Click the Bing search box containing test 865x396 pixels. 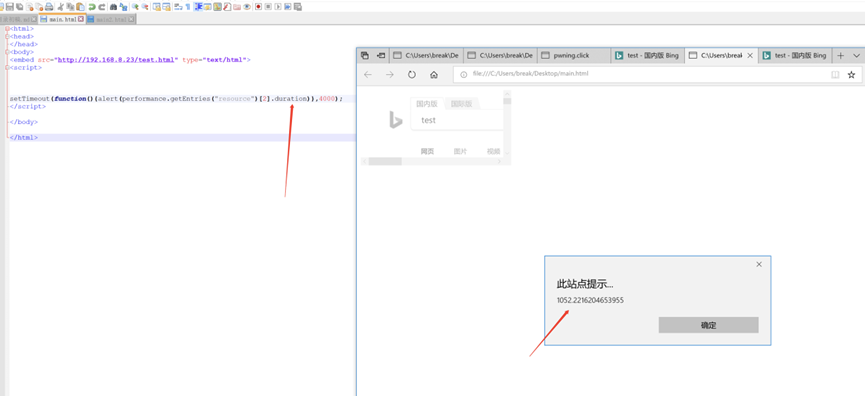tap(457, 120)
